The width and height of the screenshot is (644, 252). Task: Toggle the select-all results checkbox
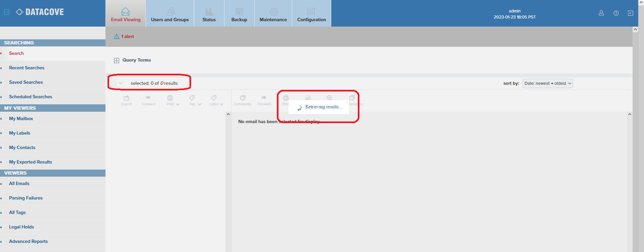[114, 83]
